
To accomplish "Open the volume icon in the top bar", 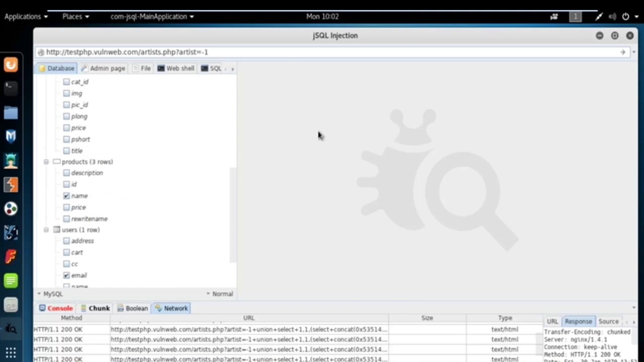I will click(612, 17).
